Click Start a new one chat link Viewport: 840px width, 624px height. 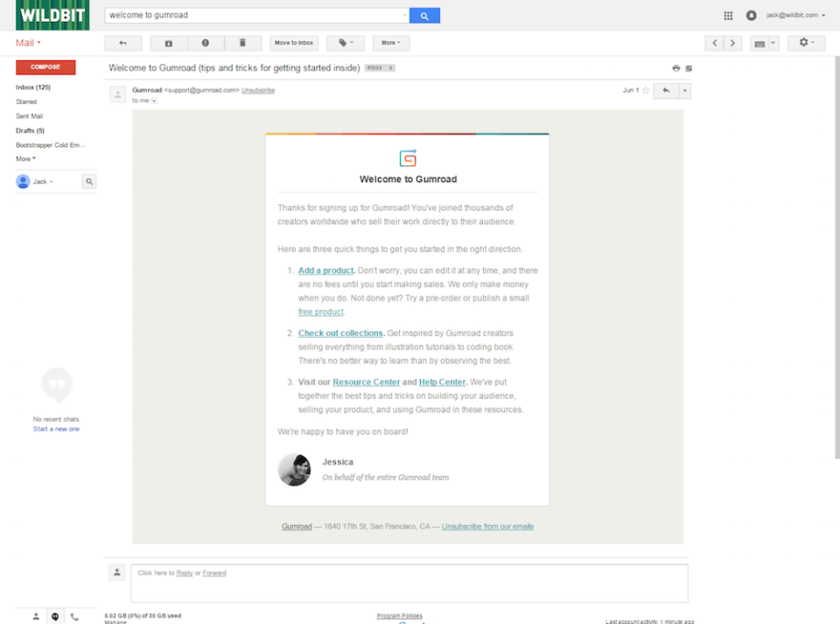click(x=56, y=429)
